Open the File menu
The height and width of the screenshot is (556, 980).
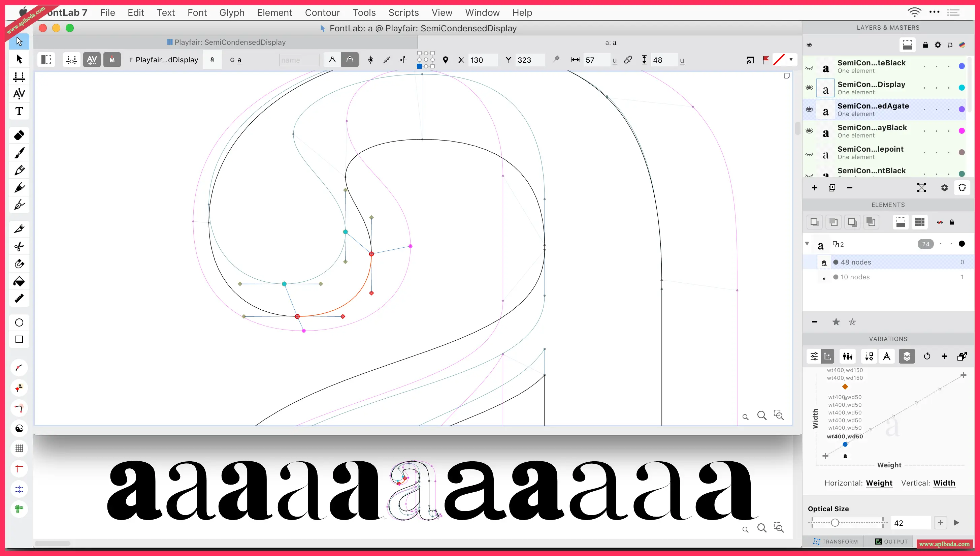(108, 12)
